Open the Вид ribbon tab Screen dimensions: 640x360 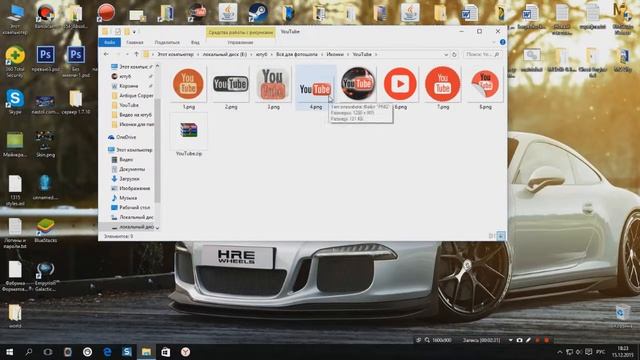tap(195, 42)
